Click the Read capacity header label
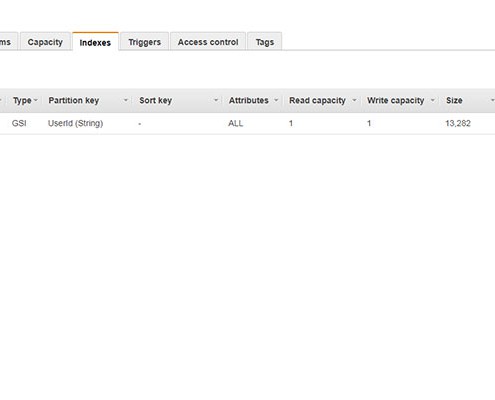 (317, 100)
